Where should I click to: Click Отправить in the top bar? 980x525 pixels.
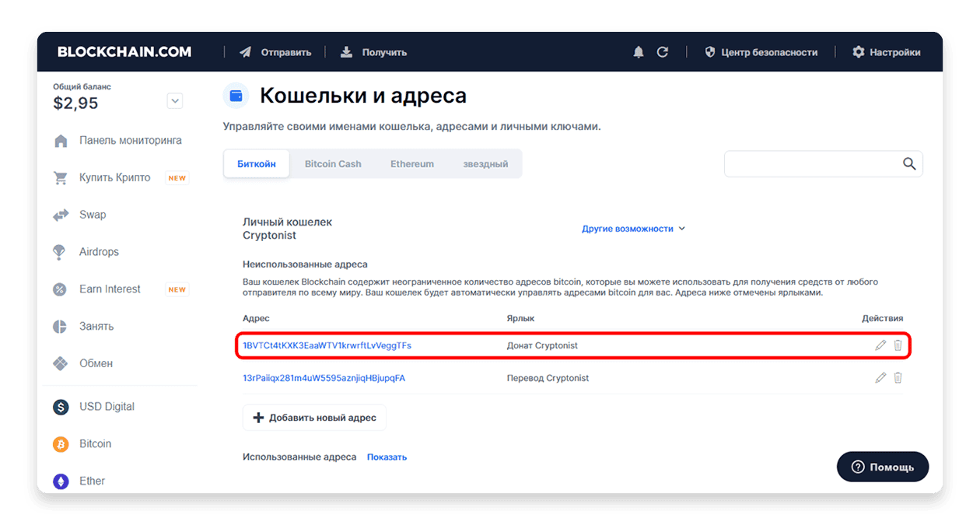point(275,52)
